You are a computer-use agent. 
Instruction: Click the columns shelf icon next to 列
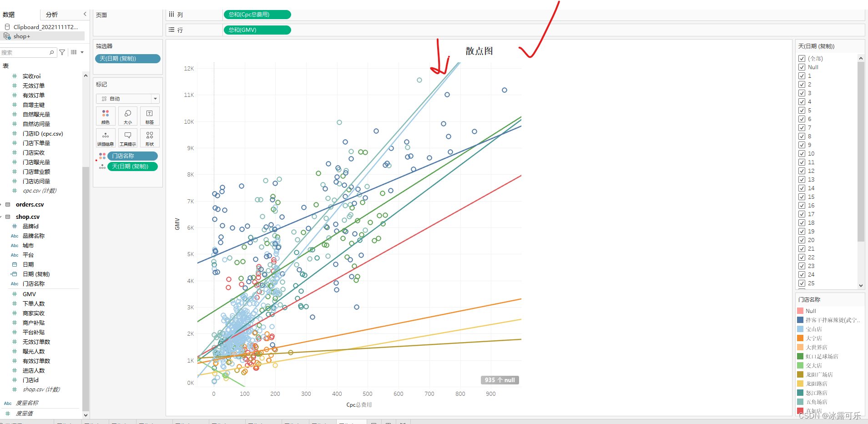(172, 15)
